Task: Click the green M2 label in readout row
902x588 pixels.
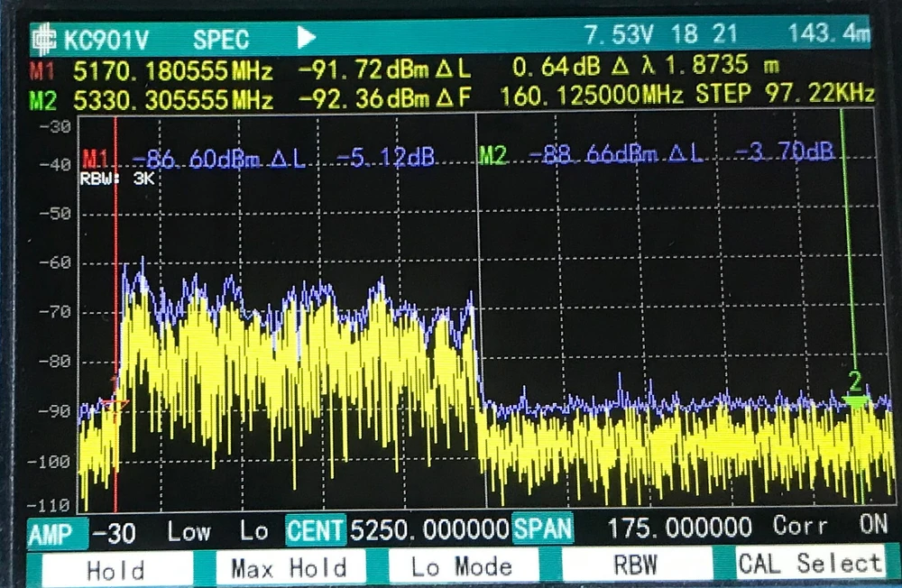Action: coord(42,97)
